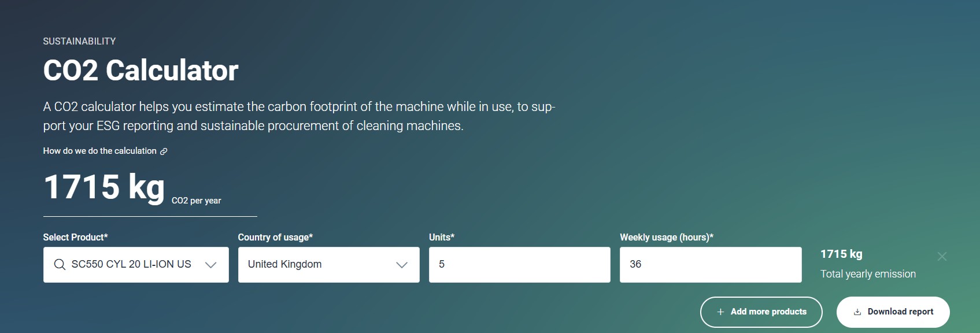Click the "CO2 Calculator" page heading
This screenshot has height=333, width=980.
coord(140,71)
